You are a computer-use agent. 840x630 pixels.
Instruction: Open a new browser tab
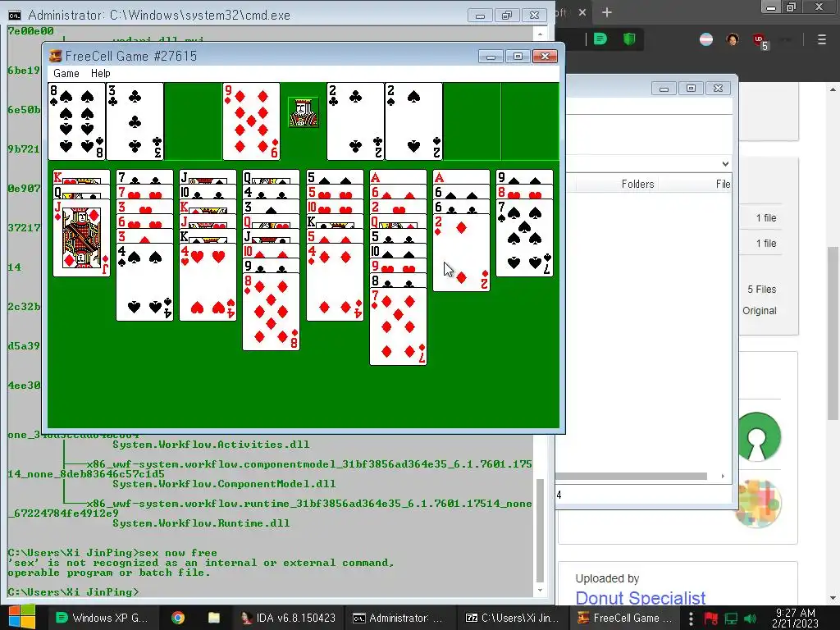[607, 12]
